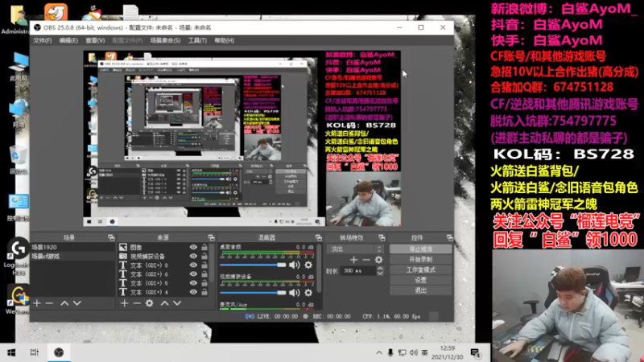Open transition properties gear icon
This screenshot has width=644, height=362.
pos(378,260)
